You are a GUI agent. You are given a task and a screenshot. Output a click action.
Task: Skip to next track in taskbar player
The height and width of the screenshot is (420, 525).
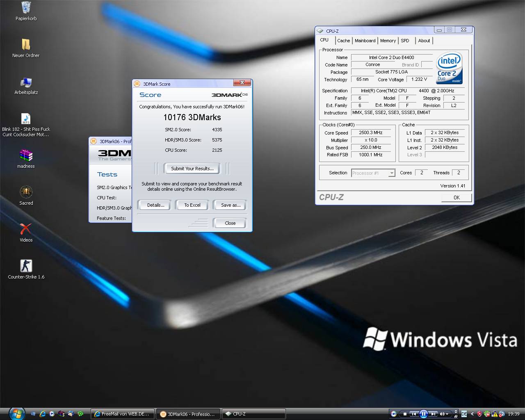click(433, 414)
